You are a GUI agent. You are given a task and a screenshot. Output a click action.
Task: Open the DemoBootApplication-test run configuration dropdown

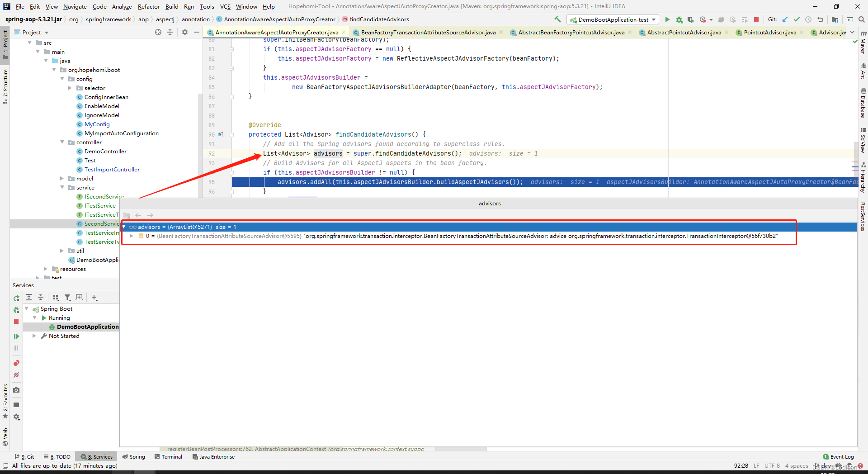coord(613,19)
